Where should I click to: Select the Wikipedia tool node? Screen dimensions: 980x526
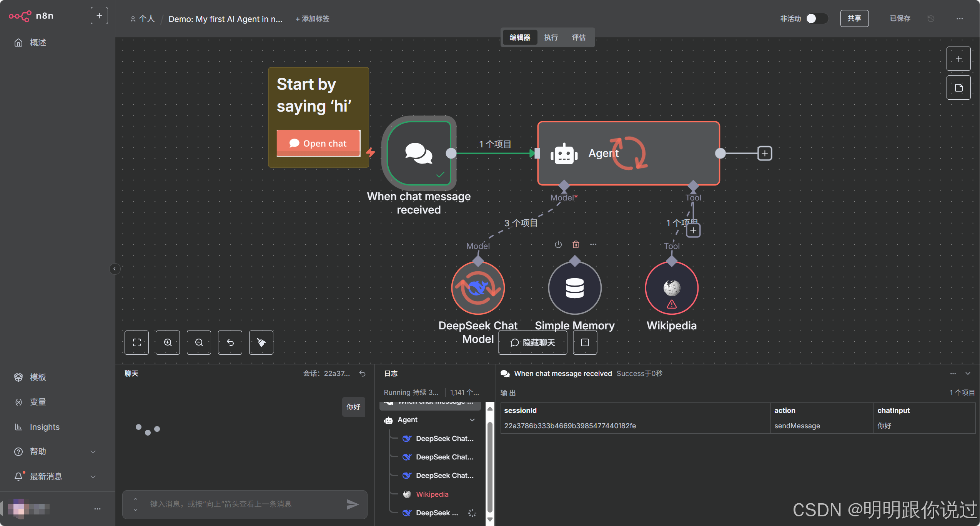point(672,288)
